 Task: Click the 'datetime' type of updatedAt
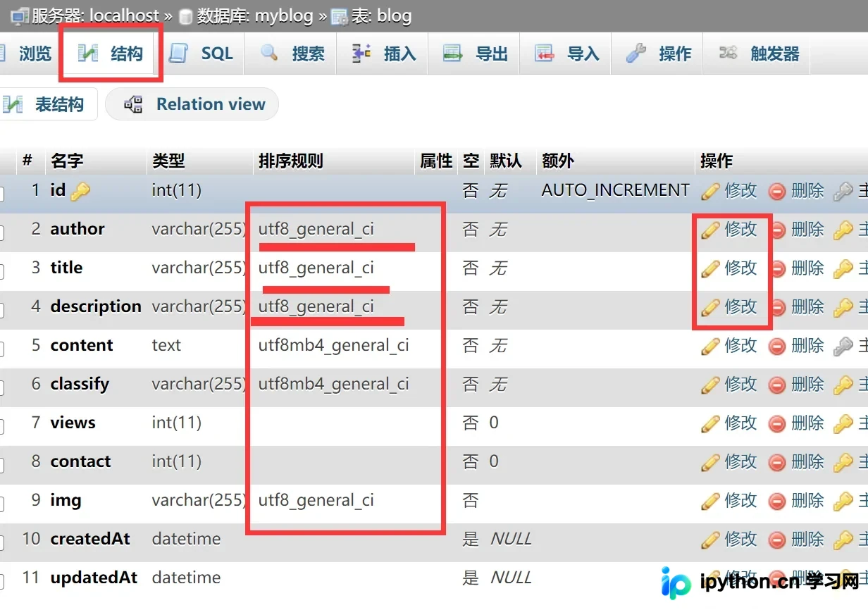click(x=186, y=578)
